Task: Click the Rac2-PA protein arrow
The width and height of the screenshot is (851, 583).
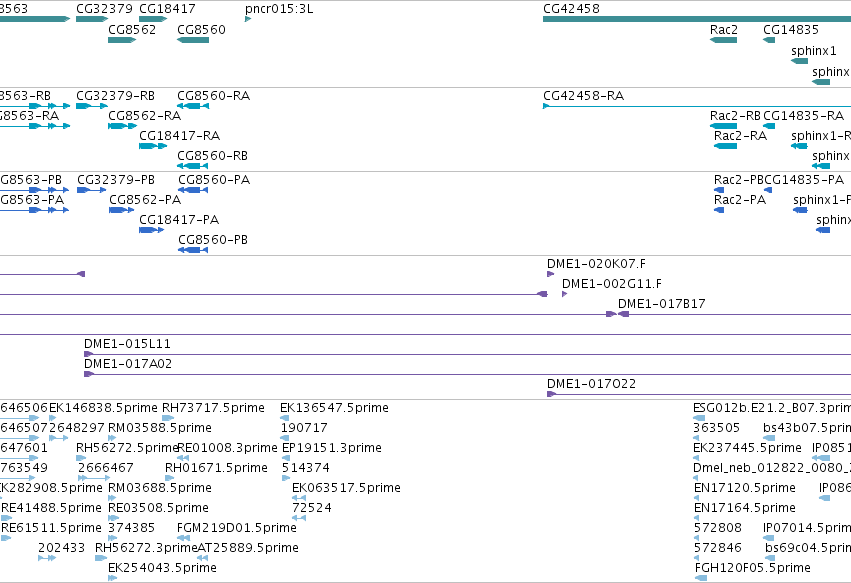Action: (x=719, y=210)
